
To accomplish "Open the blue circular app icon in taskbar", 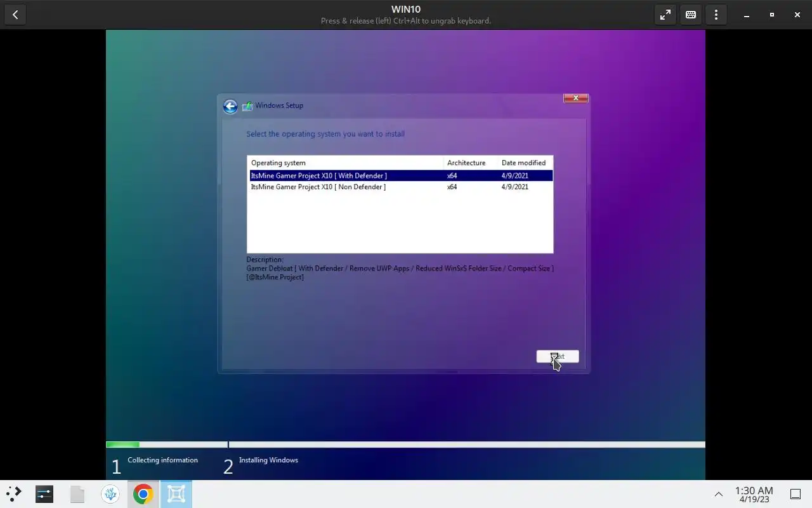I will (x=110, y=493).
